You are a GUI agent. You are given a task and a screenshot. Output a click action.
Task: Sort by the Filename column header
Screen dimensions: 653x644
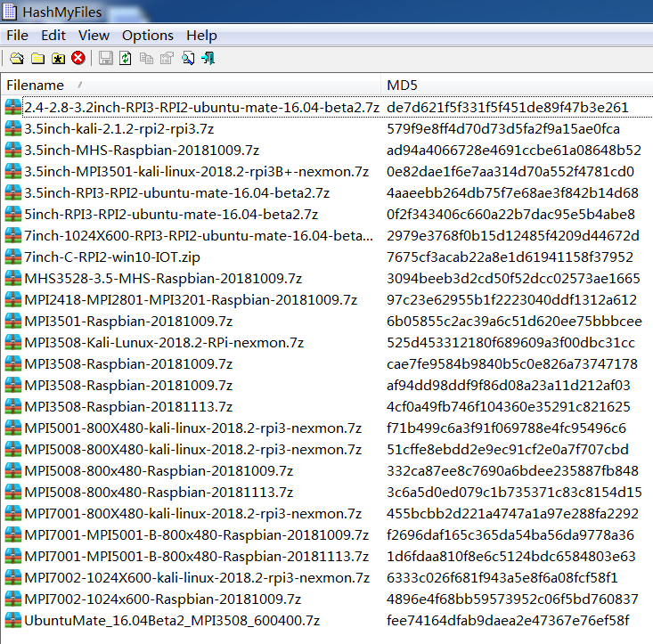[x=36, y=85]
